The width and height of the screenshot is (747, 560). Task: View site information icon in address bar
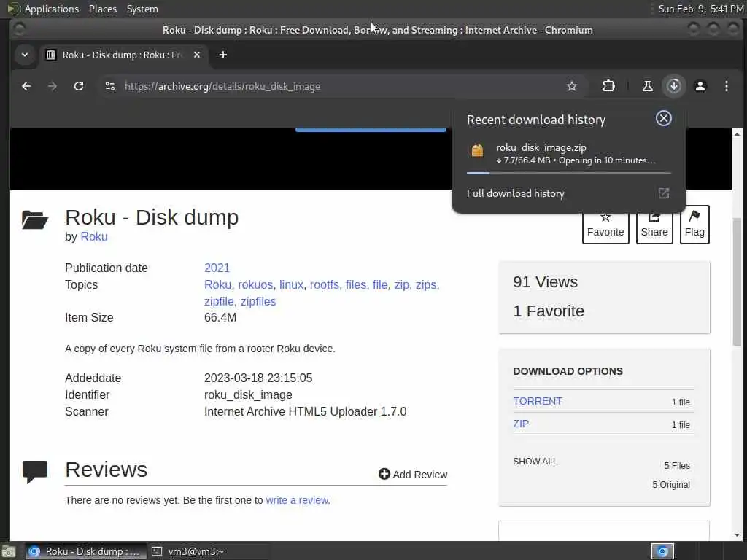tap(110, 86)
